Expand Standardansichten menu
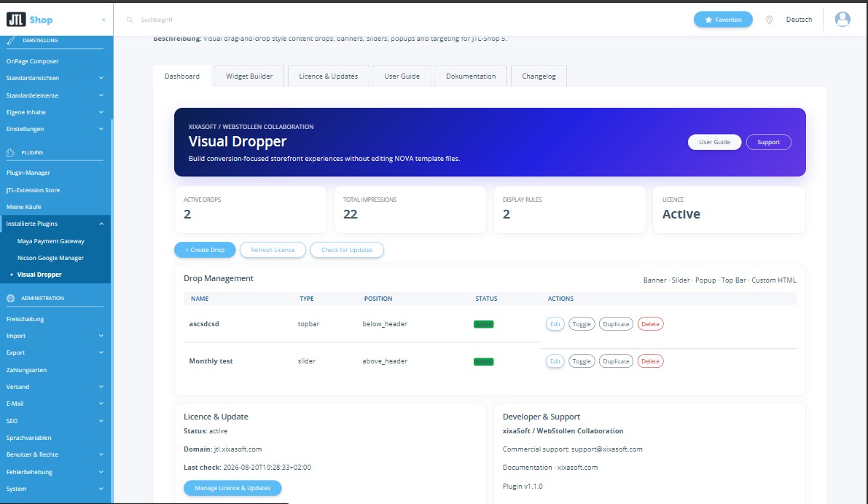The height and width of the screenshot is (504, 868). (55, 78)
